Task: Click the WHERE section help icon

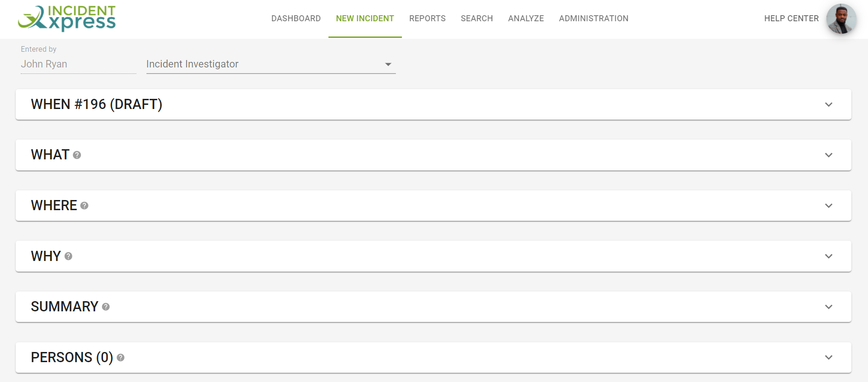Action: 84,206
